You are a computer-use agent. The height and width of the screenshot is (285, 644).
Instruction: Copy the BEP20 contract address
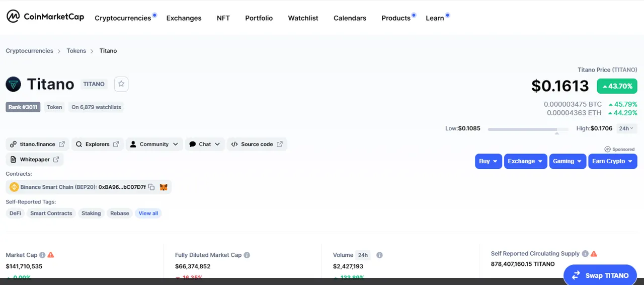click(151, 187)
